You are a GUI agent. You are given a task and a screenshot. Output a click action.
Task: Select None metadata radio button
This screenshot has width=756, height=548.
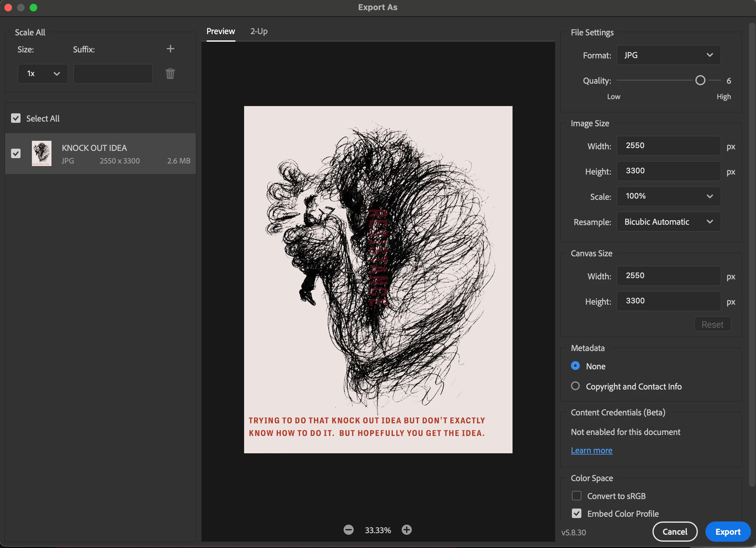pyautogui.click(x=575, y=366)
